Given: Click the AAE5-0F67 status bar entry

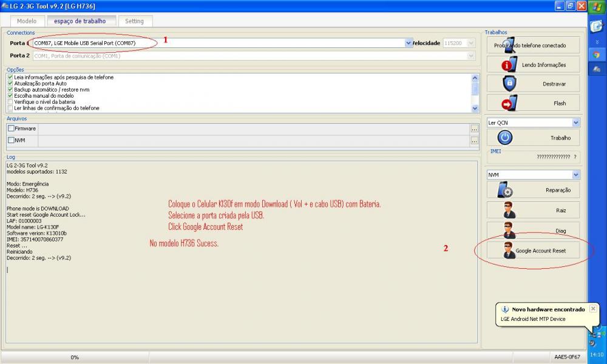Looking at the screenshot, I should pos(567,357).
